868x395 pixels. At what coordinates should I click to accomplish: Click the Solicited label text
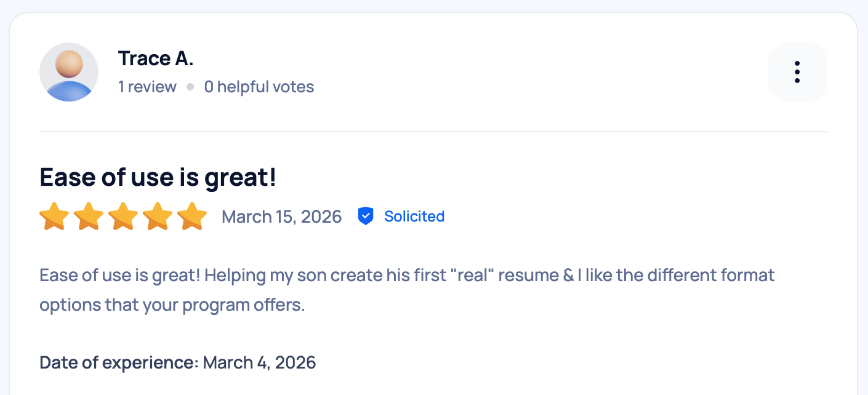click(x=414, y=216)
